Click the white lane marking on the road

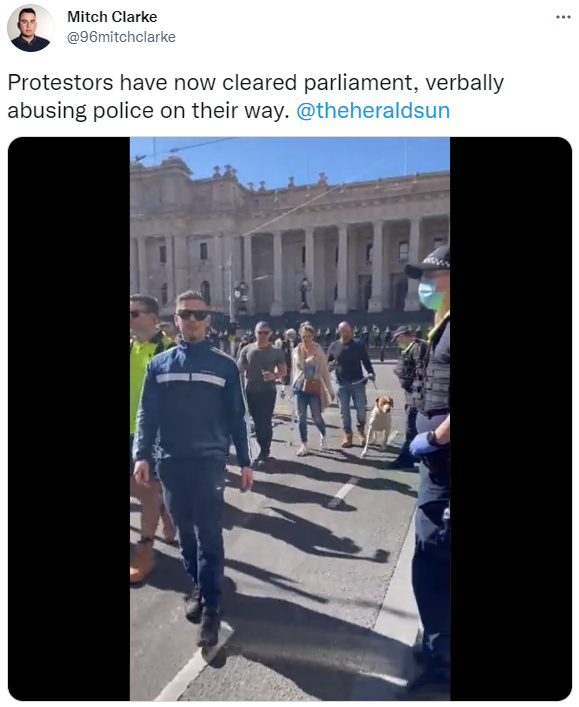pyautogui.click(x=344, y=492)
